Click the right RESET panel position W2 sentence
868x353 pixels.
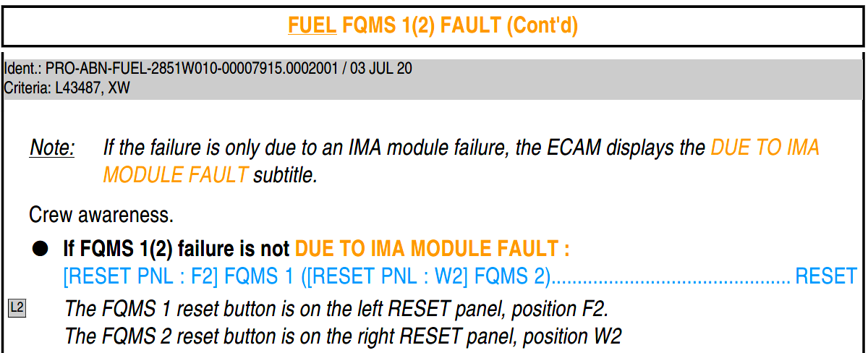[x=343, y=336]
